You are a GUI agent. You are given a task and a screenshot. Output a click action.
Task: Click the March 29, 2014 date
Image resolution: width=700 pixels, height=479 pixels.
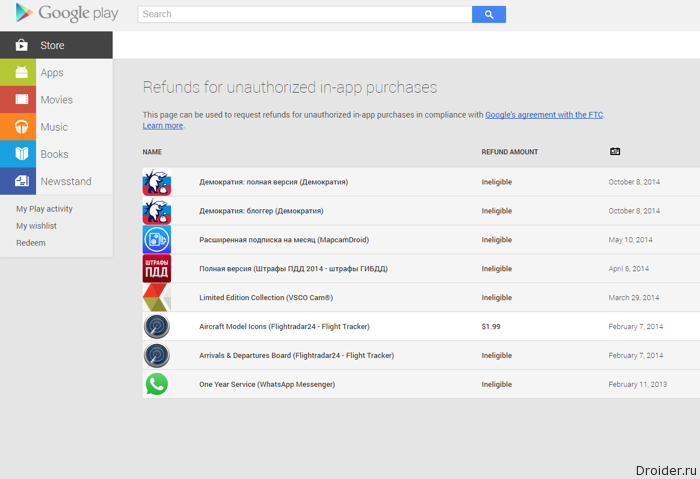point(633,297)
